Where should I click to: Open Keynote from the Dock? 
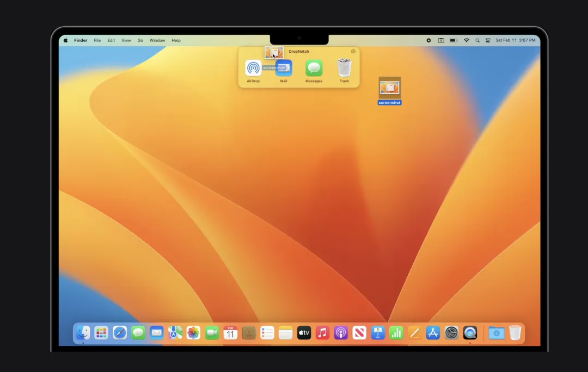(x=378, y=333)
